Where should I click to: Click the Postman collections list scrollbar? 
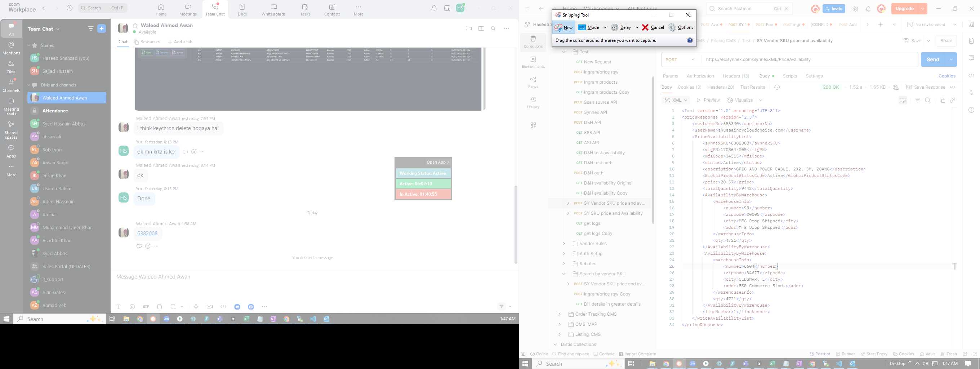pos(653,150)
